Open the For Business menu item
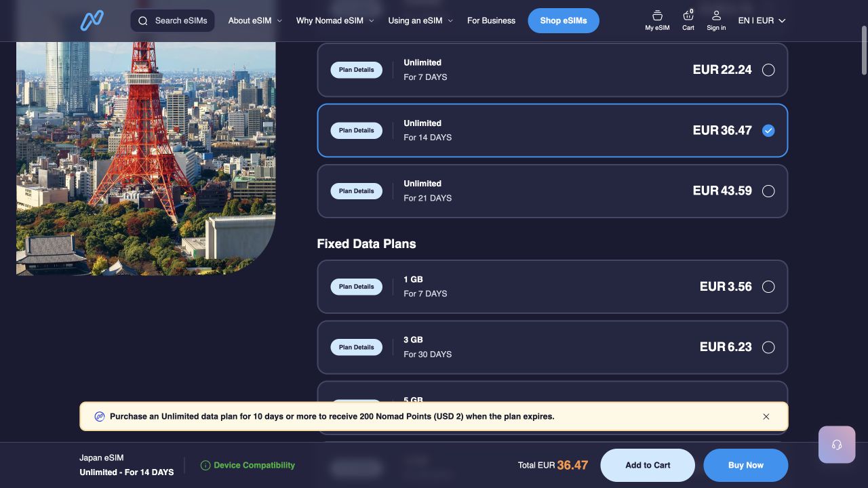This screenshot has height=488, width=868. coord(491,21)
